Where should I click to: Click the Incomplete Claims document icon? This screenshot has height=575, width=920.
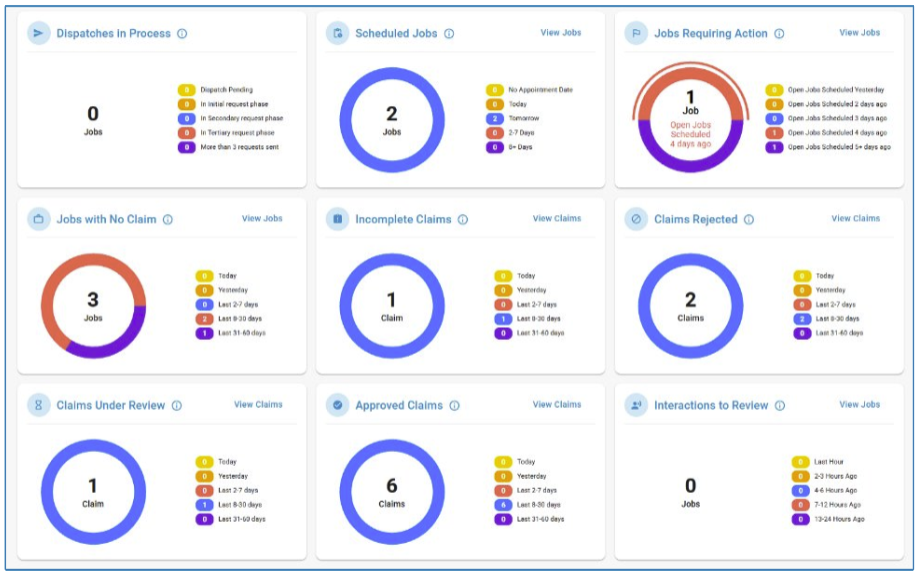(337, 219)
